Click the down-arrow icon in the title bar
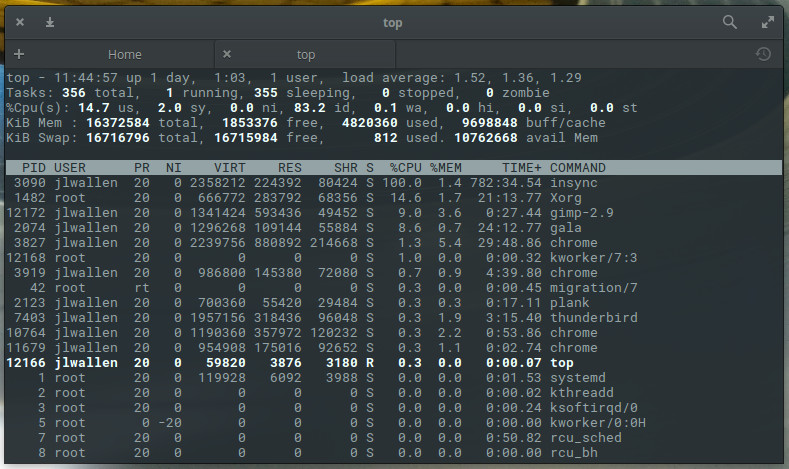 tap(51, 22)
